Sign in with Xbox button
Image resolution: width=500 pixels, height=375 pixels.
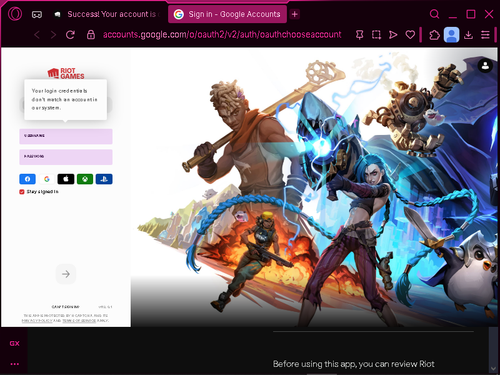click(85, 179)
